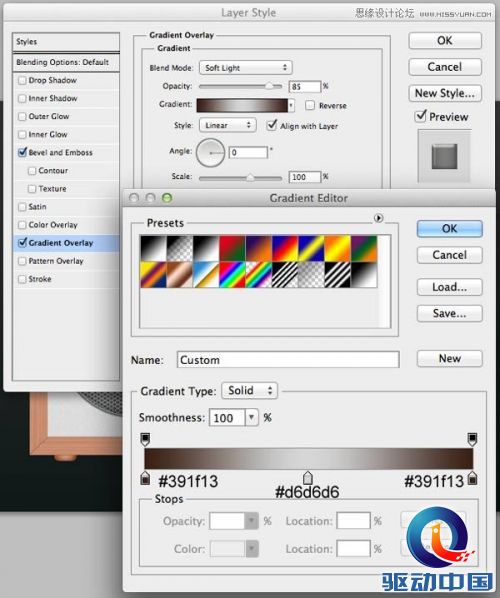Choose the chrome gradient preset
Screen dimensions: 500x598
coord(206,275)
